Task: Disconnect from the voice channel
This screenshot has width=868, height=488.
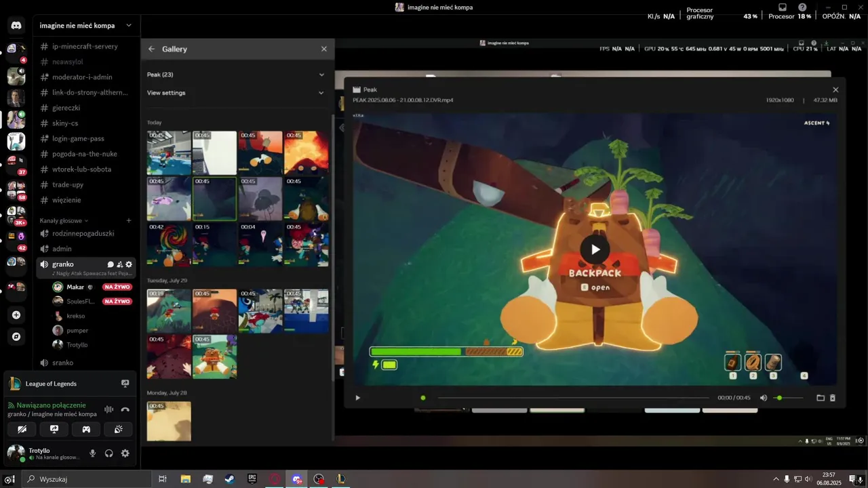Action: click(x=125, y=409)
